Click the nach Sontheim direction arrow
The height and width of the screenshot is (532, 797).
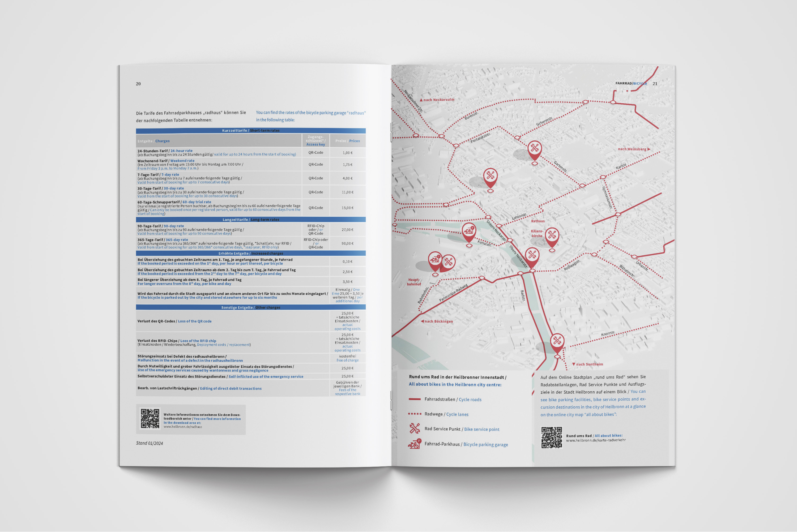click(574, 364)
